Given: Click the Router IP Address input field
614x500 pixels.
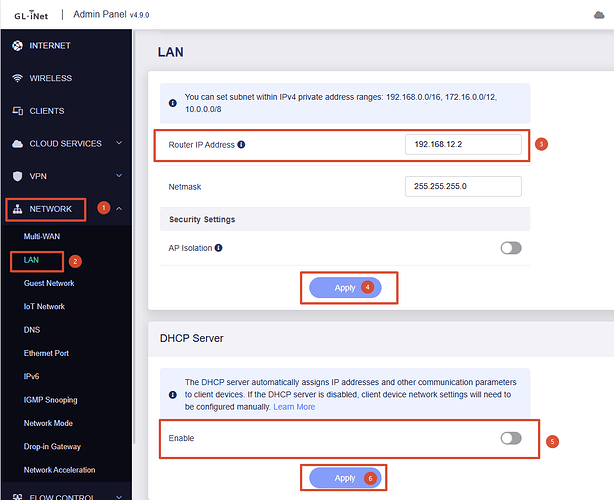Looking at the screenshot, I should pyautogui.click(x=463, y=144).
